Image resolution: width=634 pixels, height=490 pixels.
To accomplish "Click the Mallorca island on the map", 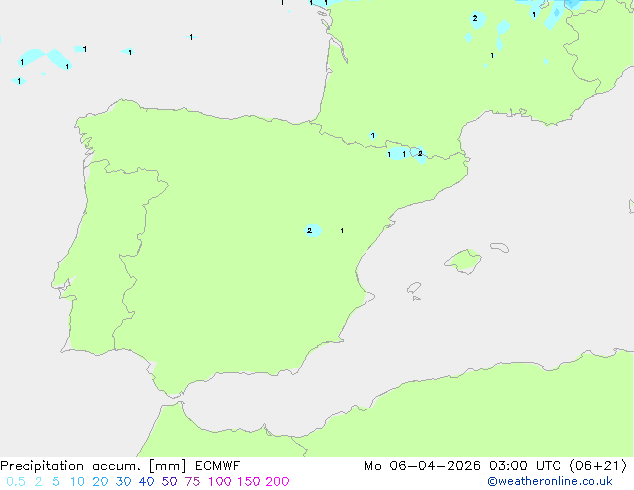I will pyautogui.click(x=463, y=261).
